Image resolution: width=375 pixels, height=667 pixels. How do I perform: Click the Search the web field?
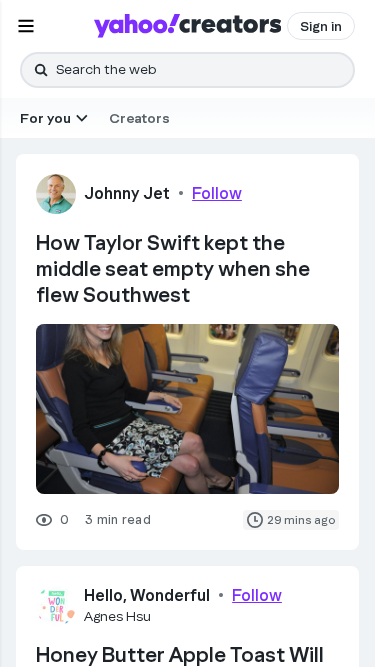188,70
